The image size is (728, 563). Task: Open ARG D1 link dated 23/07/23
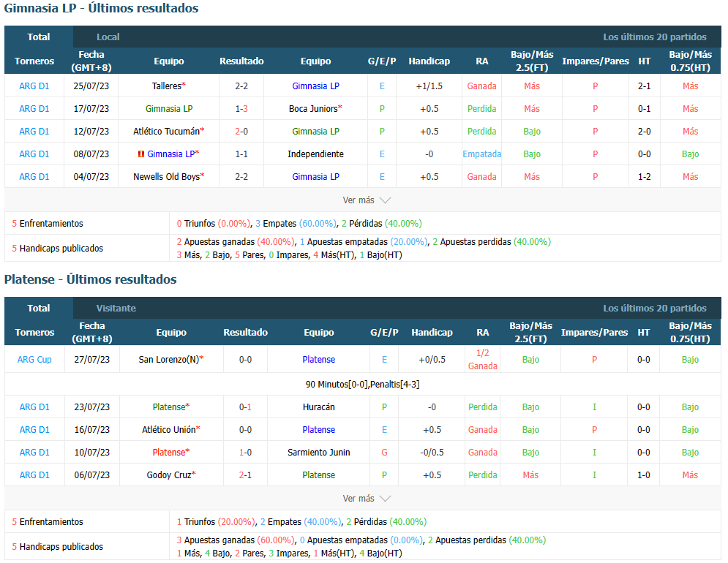click(x=34, y=407)
